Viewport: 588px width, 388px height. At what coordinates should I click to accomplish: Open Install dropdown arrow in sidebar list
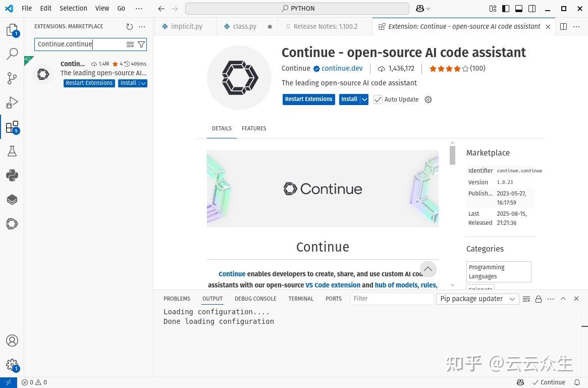[x=143, y=83]
